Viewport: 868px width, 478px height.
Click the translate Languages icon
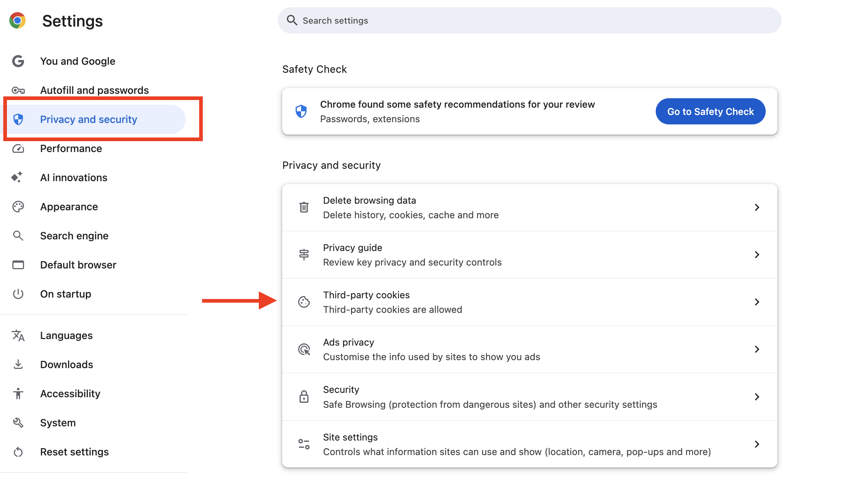[x=18, y=335]
